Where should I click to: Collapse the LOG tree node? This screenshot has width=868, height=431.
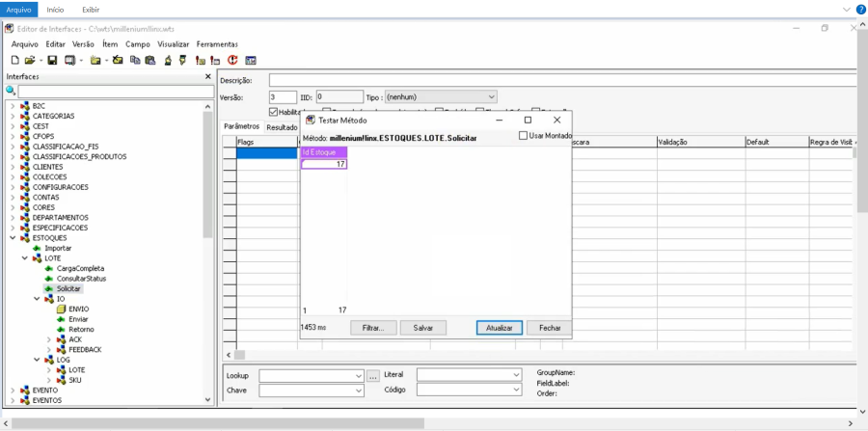[x=37, y=360]
